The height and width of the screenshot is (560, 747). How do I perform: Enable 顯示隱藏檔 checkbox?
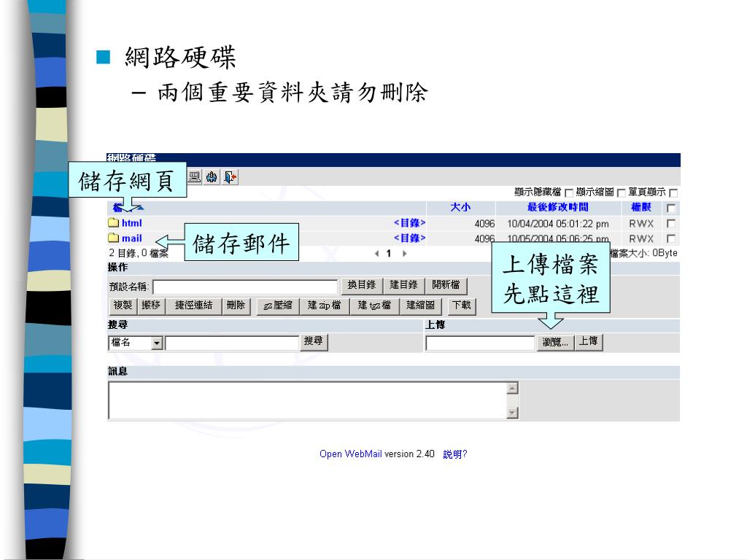pyautogui.click(x=568, y=192)
